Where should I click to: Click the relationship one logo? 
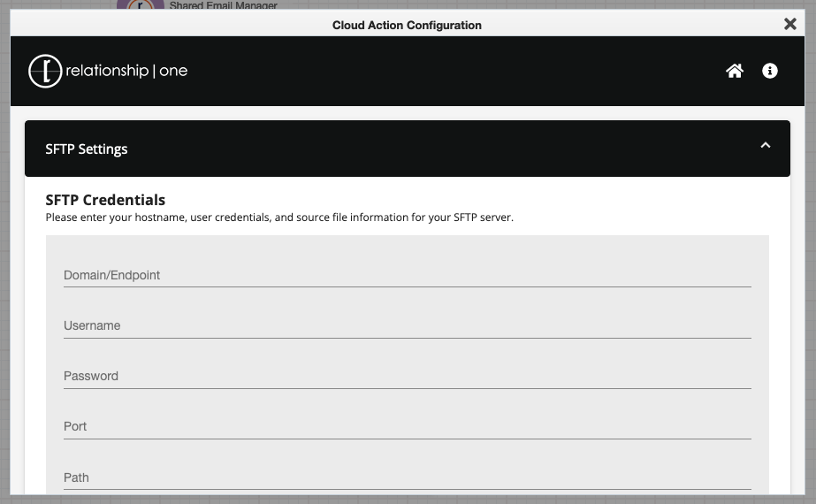(108, 71)
